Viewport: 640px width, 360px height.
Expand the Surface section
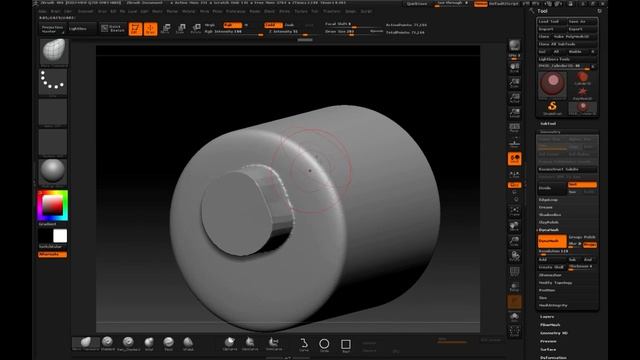tap(548, 349)
